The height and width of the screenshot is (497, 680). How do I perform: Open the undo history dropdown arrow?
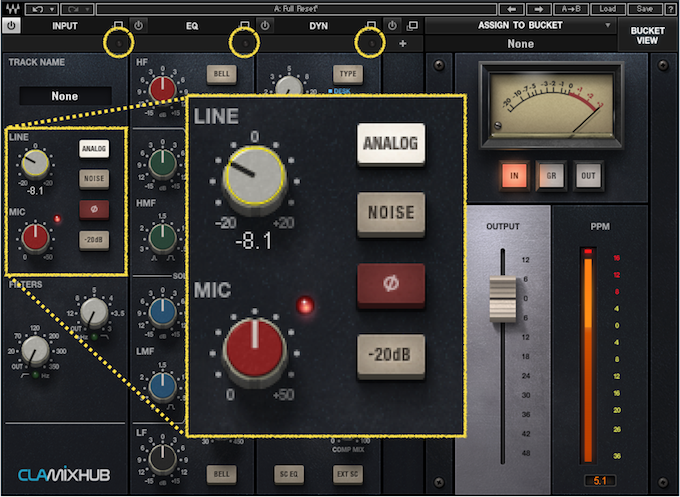(52, 9)
